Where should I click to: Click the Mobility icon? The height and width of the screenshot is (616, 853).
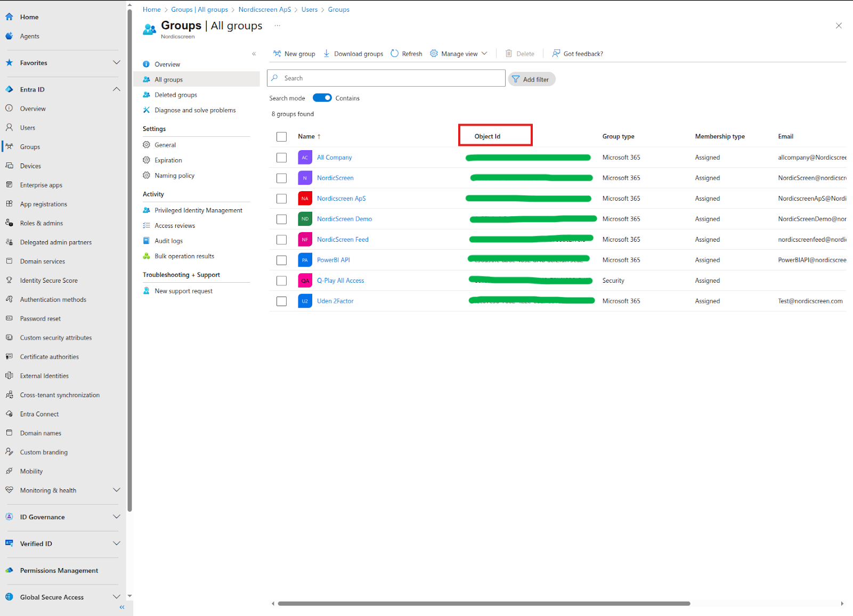tap(9, 471)
